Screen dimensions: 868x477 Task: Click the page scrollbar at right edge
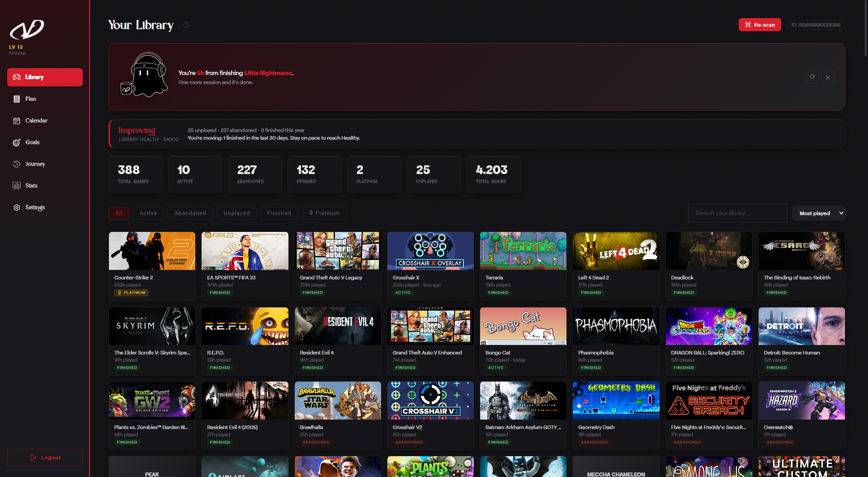coord(866,29)
